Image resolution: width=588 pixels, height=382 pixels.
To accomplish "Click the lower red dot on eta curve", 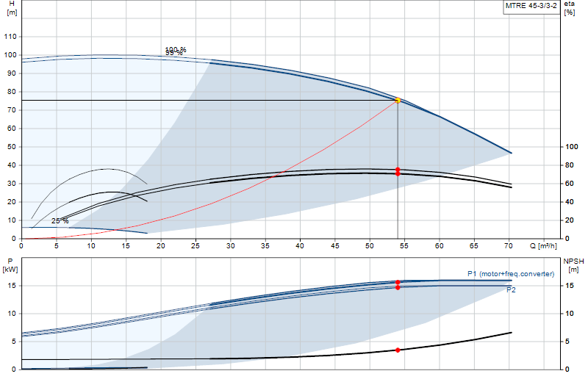I will pos(398,173).
